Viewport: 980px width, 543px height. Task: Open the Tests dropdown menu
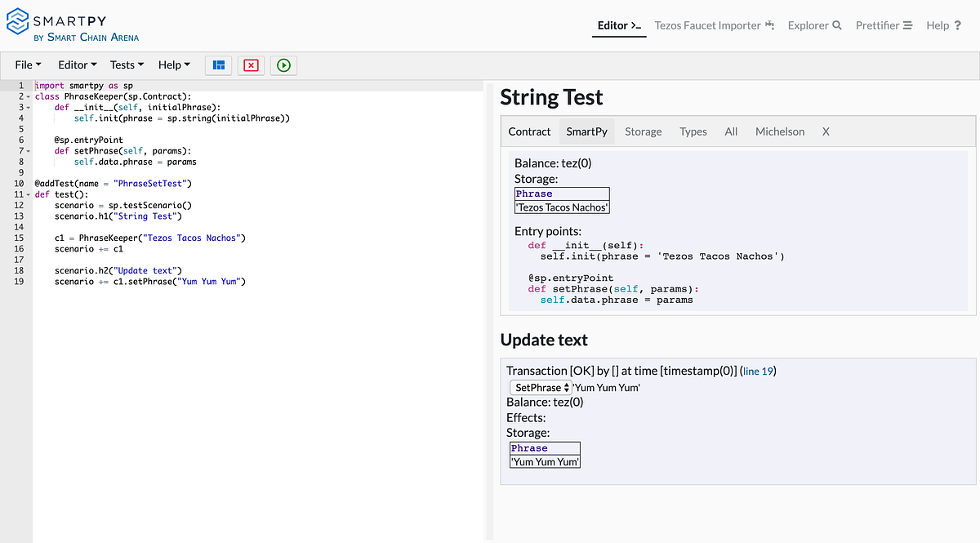[x=127, y=65]
